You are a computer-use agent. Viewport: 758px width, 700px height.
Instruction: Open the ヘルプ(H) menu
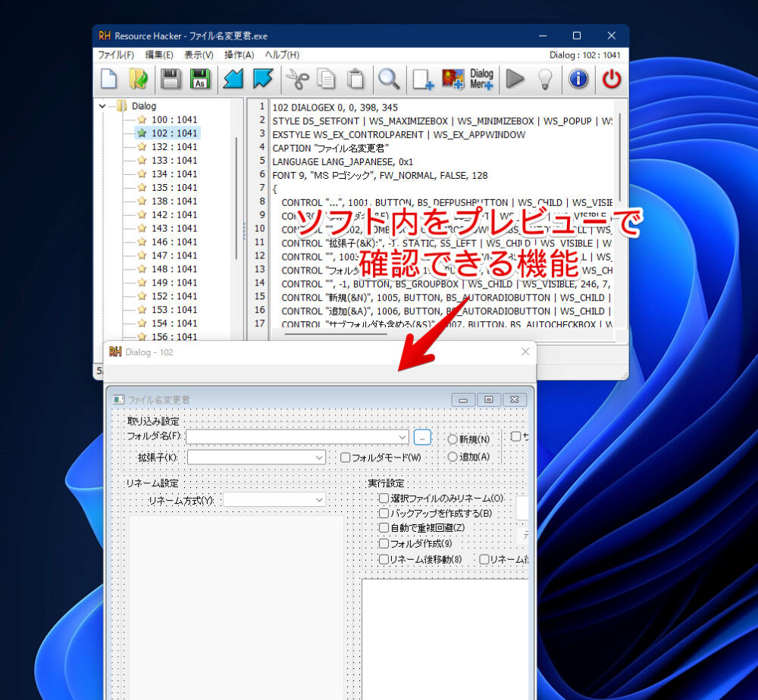pyautogui.click(x=282, y=55)
